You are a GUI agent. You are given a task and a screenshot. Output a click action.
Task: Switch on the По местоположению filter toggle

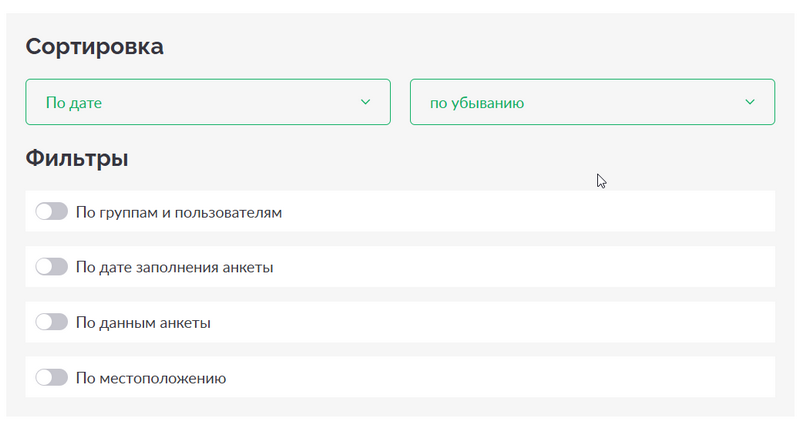[x=52, y=377]
